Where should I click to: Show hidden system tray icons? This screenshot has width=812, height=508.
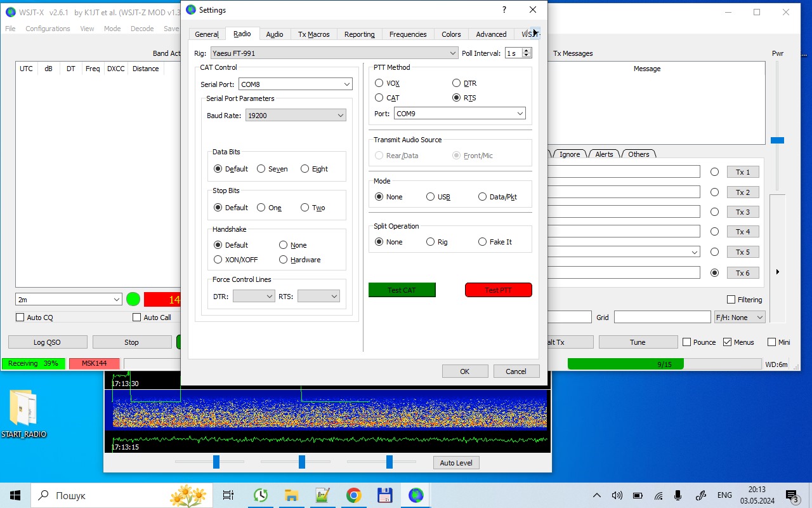(x=597, y=495)
